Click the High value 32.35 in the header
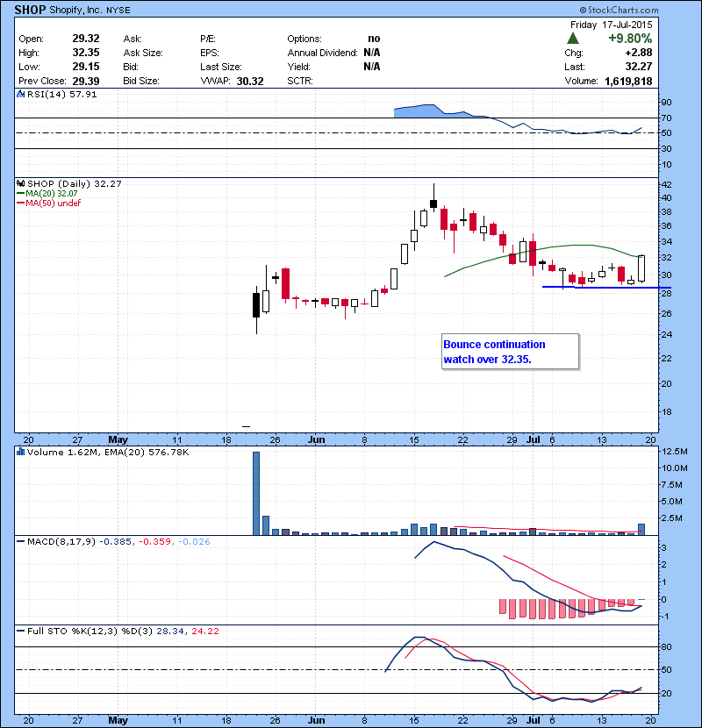This screenshot has width=702, height=728. [86, 53]
